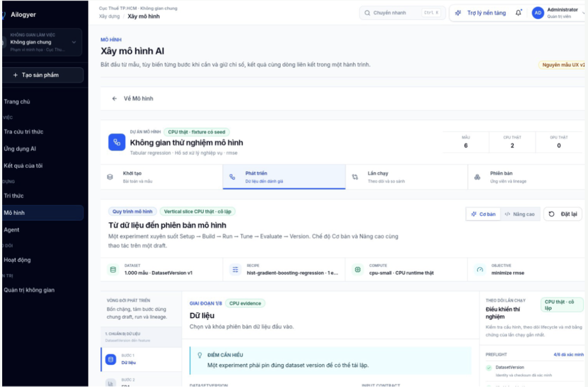Expand the Không gian chung workspace selector

point(42,42)
